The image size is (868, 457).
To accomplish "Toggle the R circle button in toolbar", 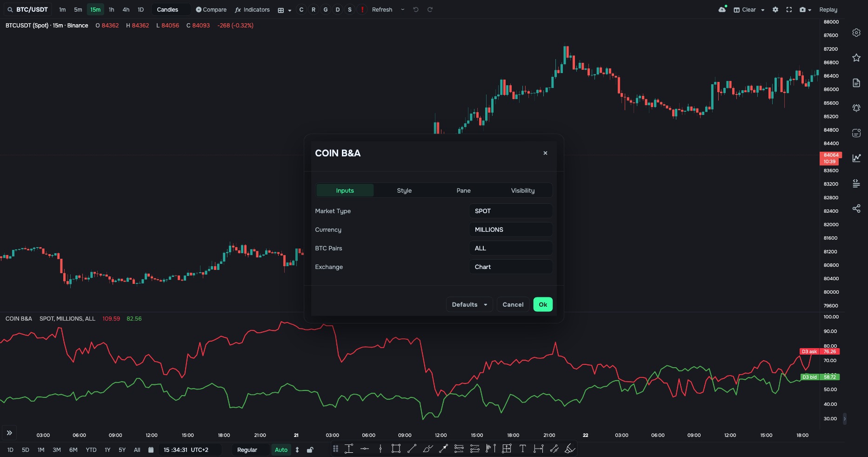I will point(314,9).
